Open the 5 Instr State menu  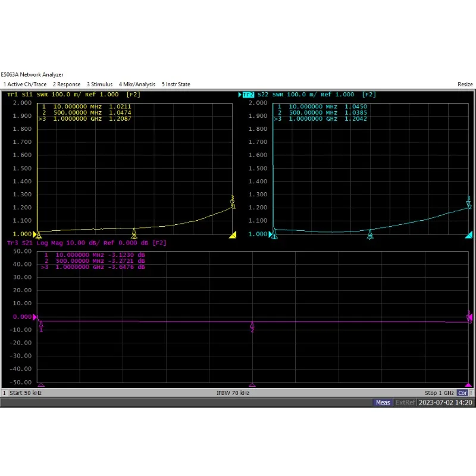coord(176,84)
